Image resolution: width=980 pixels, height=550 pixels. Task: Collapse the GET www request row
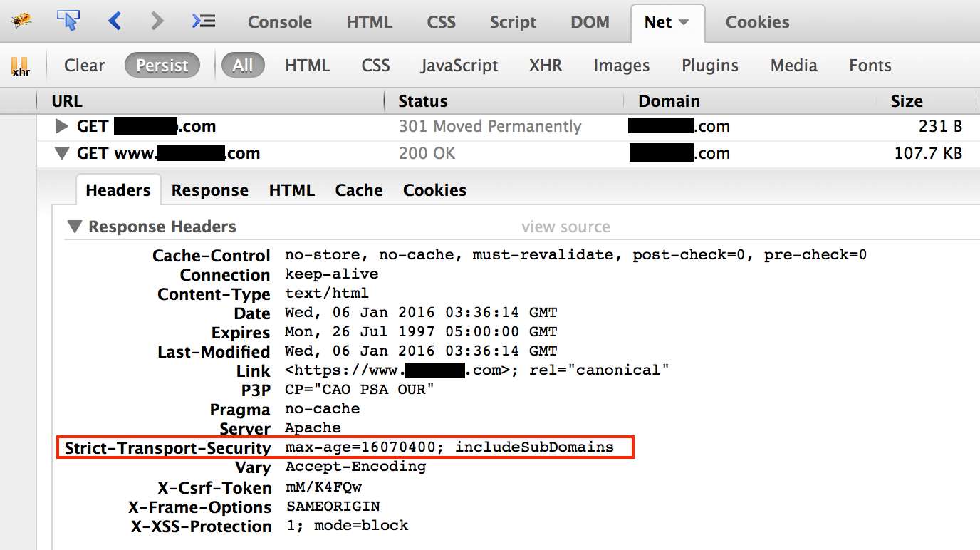[61, 152]
